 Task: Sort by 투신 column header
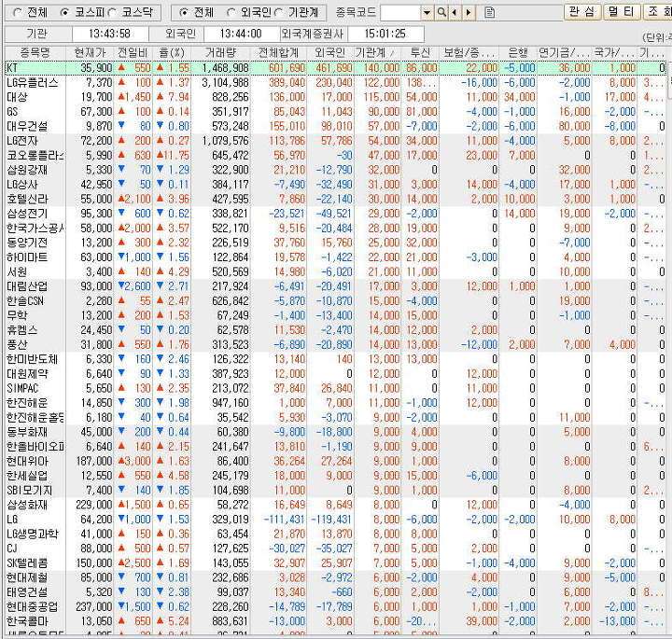click(420, 52)
